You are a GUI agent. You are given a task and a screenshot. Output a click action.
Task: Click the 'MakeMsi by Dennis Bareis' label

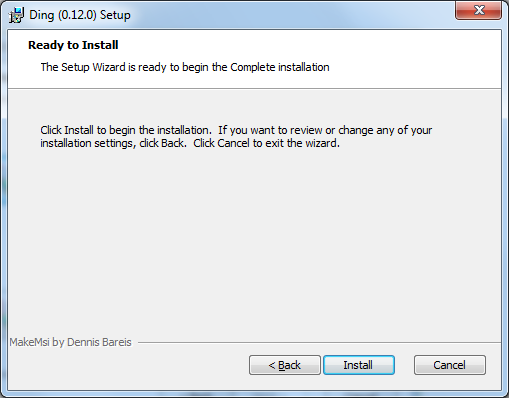tap(70, 342)
